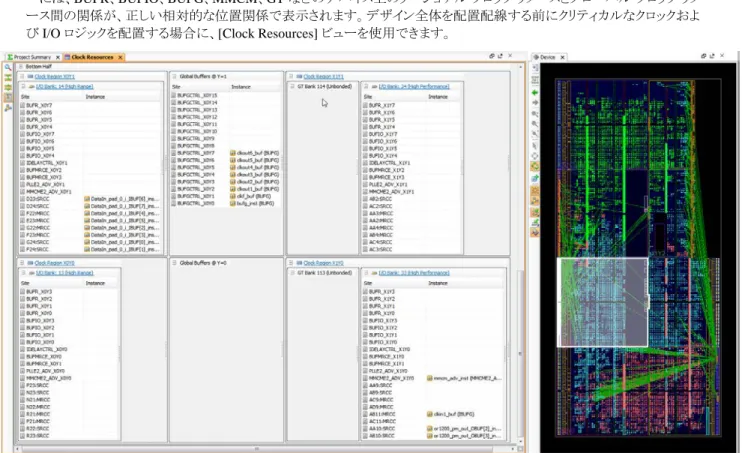This screenshot has height=453, width=742.
Task: Toggle the GT Bank 113 (Unbonded) section
Action: 292,273
